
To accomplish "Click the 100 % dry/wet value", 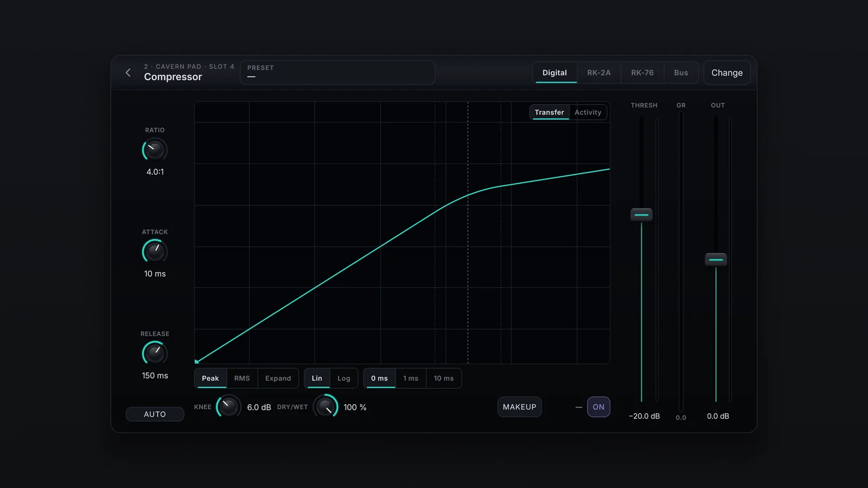I will click(x=355, y=407).
